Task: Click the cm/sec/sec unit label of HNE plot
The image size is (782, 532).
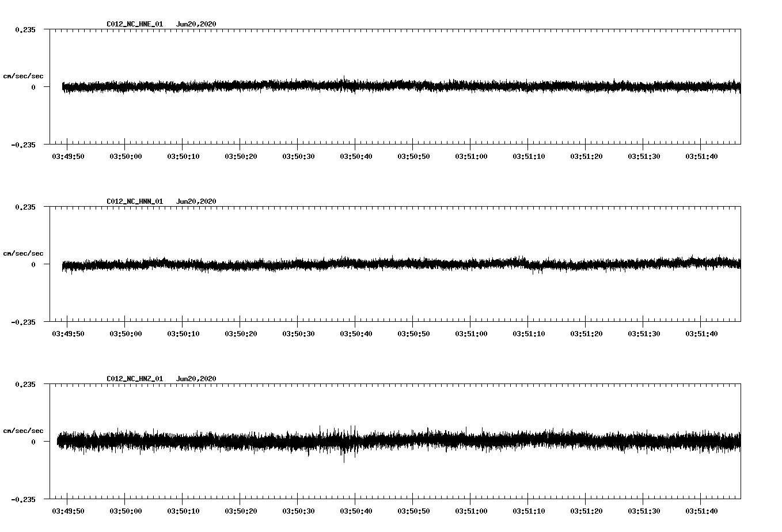Action: point(24,77)
